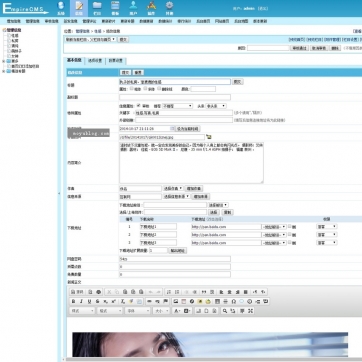Screen dimensions: 362x362
Task: Maximize the rich text editor
Action: pos(251,311)
